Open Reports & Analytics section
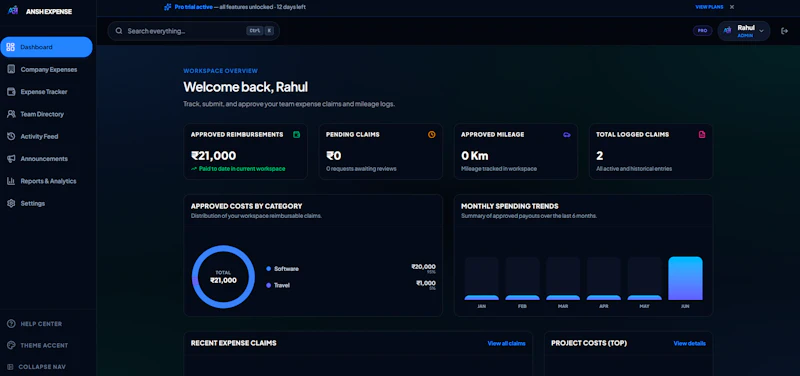This screenshot has height=376, width=800. tap(46, 181)
